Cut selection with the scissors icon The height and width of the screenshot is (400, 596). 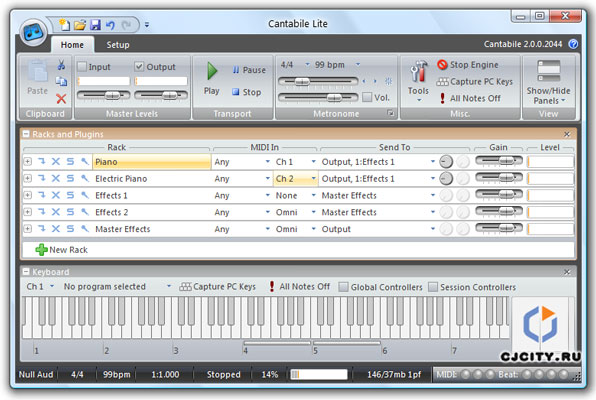(x=61, y=65)
